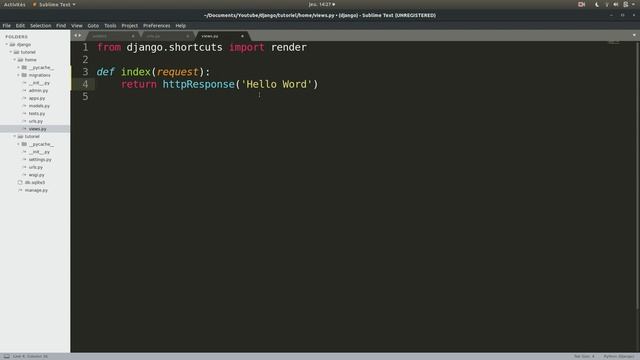Collapse the home folder
This screenshot has width=640, height=360.
tap(15, 60)
